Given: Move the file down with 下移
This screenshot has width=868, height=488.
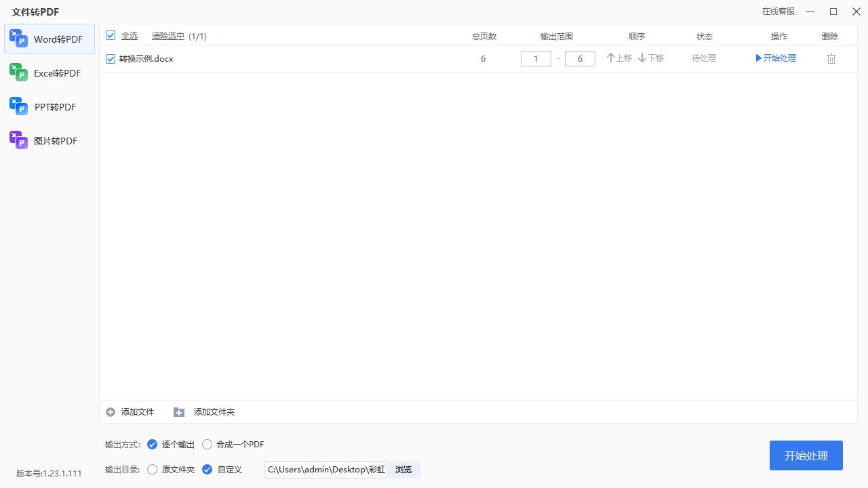Looking at the screenshot, I should [650, 58].
